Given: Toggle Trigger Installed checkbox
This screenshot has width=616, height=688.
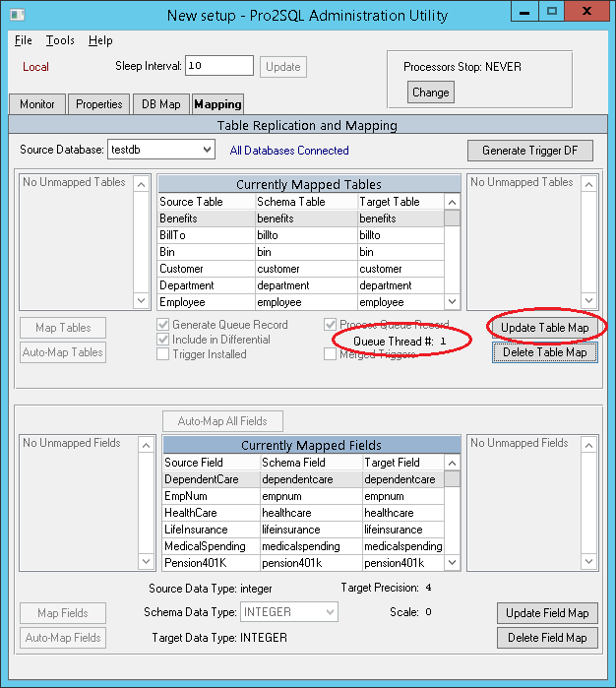Looking at the screenshot, I should [x=162, y=354].
